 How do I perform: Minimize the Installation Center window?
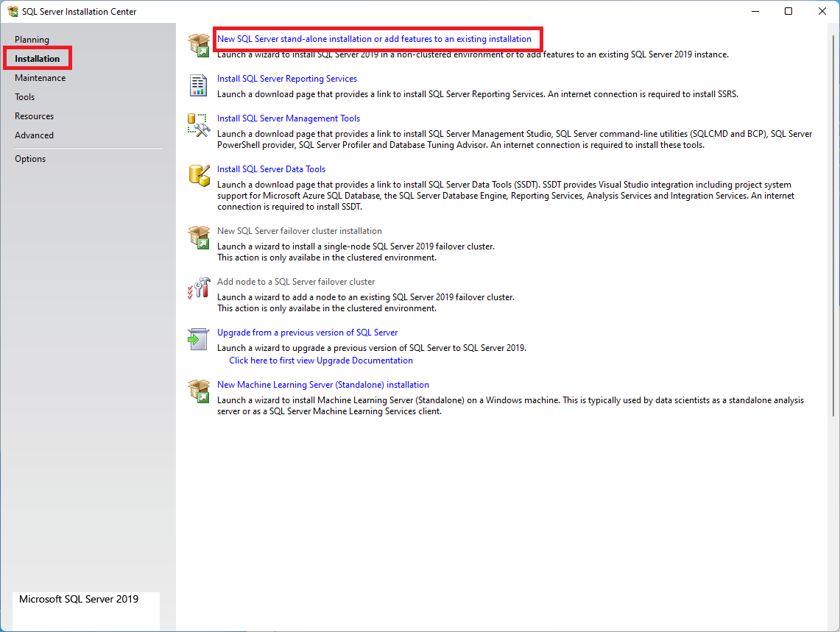click(755, 11)
